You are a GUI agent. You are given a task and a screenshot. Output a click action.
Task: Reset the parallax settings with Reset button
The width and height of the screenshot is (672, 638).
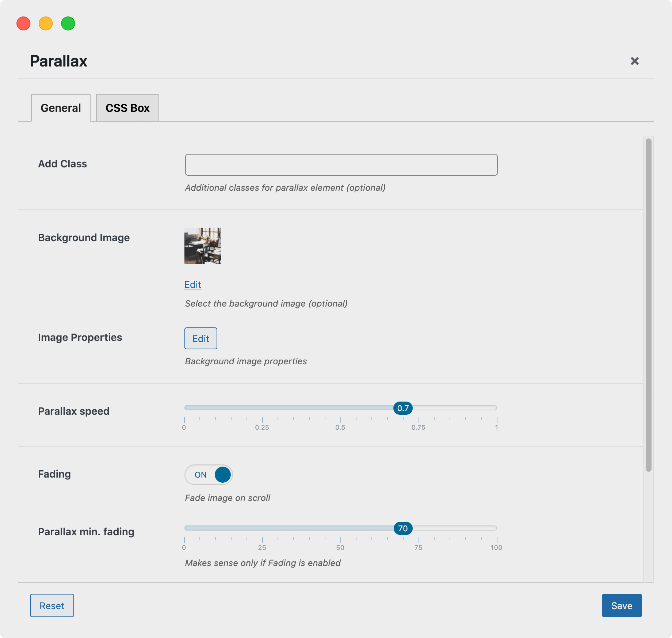coord(52,605)
